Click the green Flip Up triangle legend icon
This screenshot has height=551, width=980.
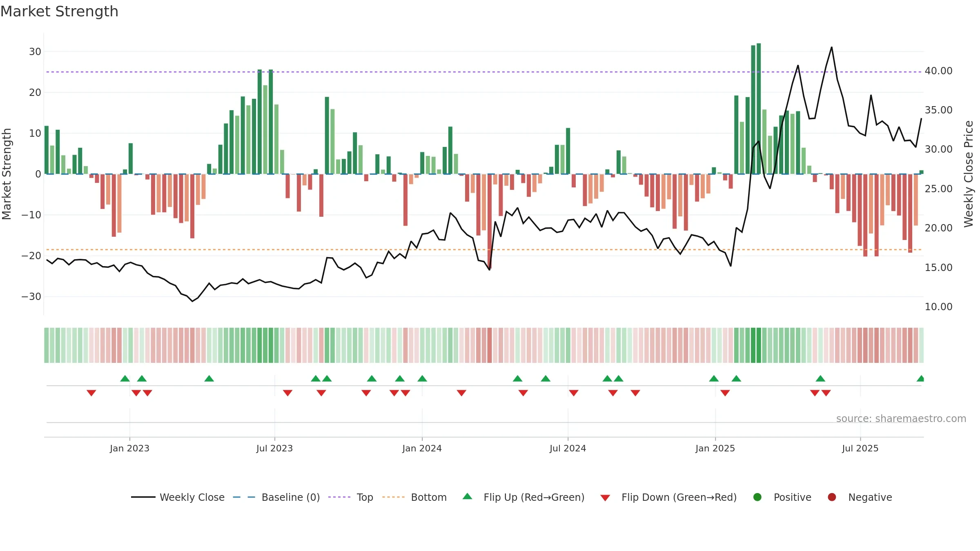(468, 496)
